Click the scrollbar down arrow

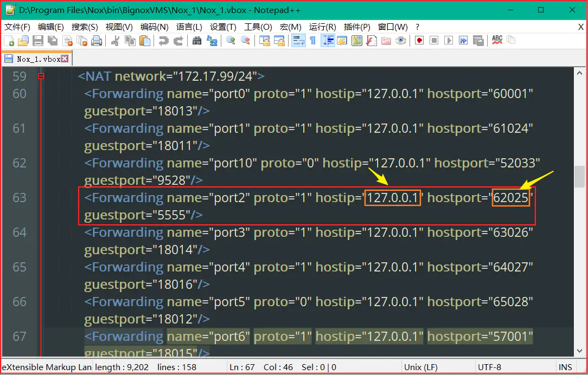point(579,351)
